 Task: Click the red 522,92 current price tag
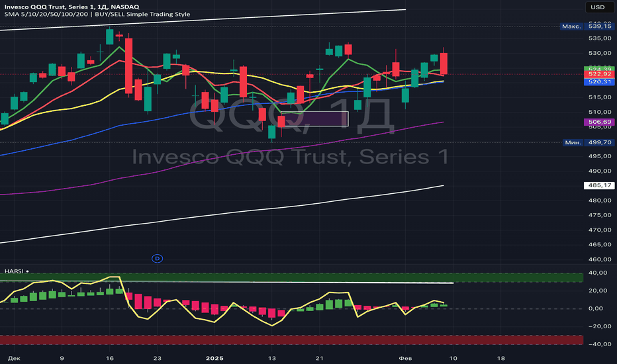coord(598,75)
